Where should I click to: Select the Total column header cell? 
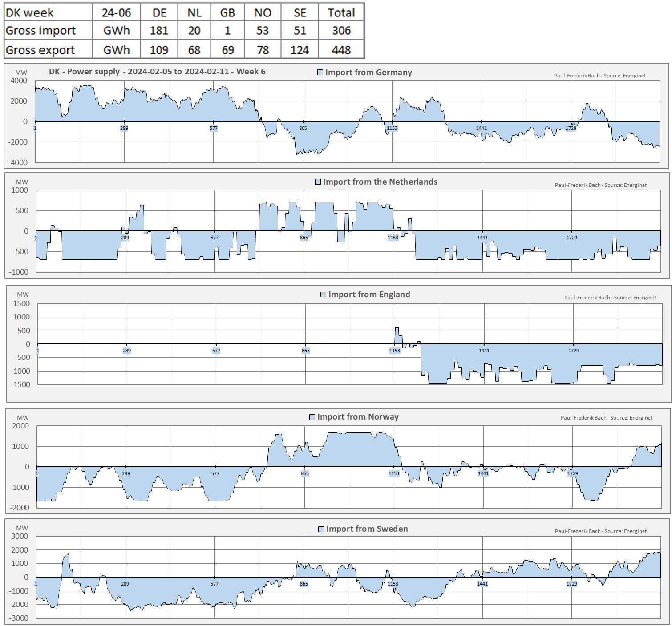(341, 12)
